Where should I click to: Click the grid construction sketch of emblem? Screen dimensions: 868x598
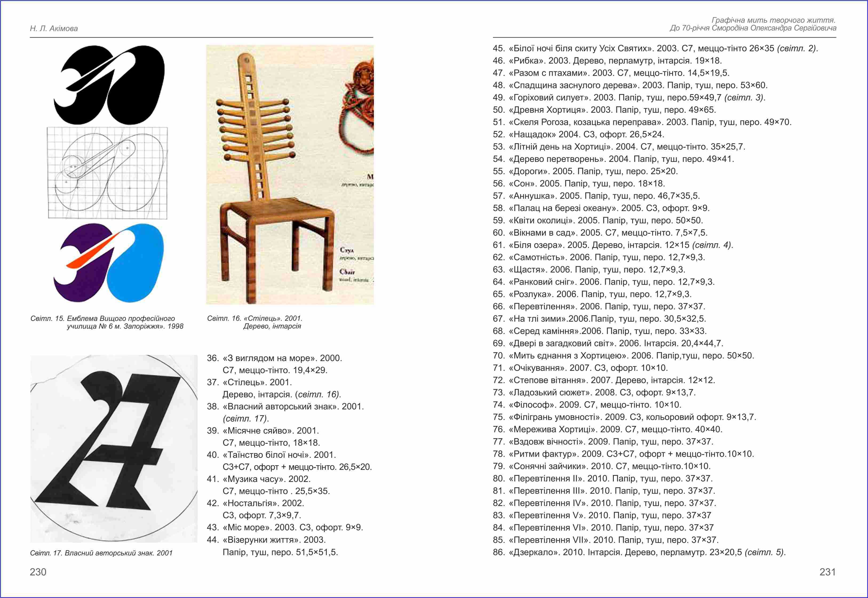pyautogui.click(x=107, y=173)
